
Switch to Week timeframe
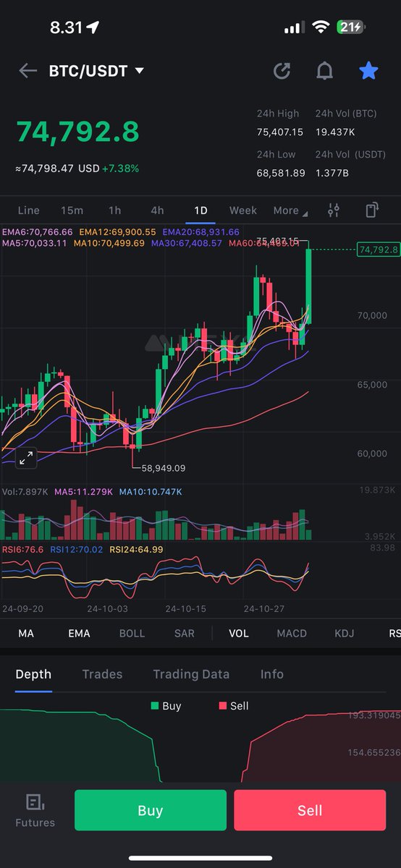(x=243, y=210)
